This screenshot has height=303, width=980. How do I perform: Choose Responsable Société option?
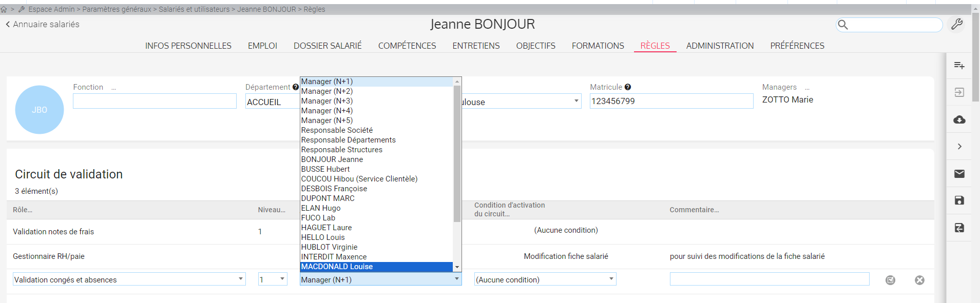[376, 130]
